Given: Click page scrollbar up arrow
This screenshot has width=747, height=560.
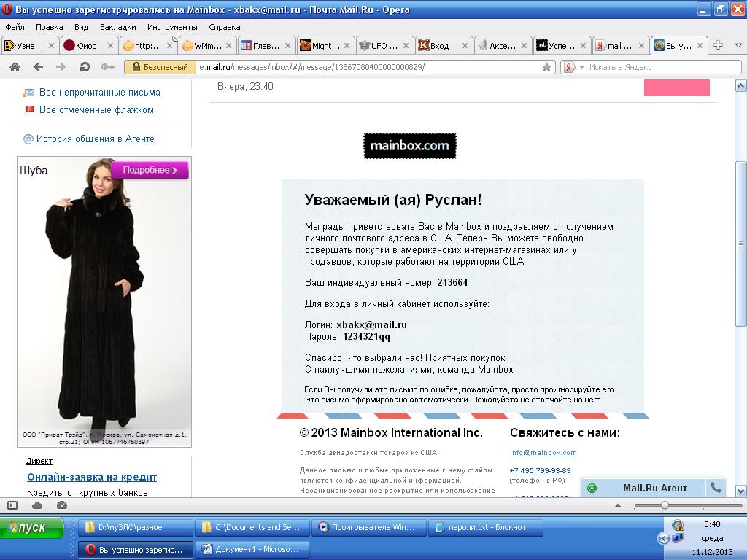Looking at the screenshot, I should point(741,86).
